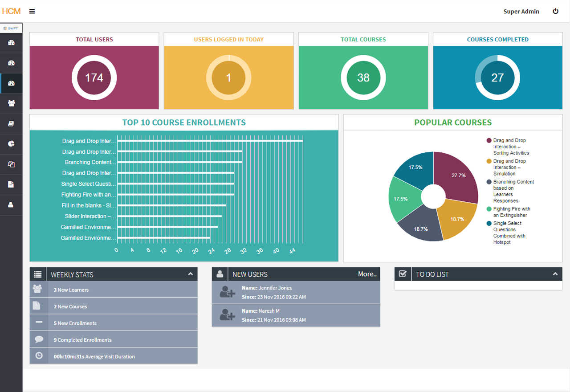Viewport: 570px width, 392px height.
Task: Open the Super Admin user menu
Action: tap(521, 12)
